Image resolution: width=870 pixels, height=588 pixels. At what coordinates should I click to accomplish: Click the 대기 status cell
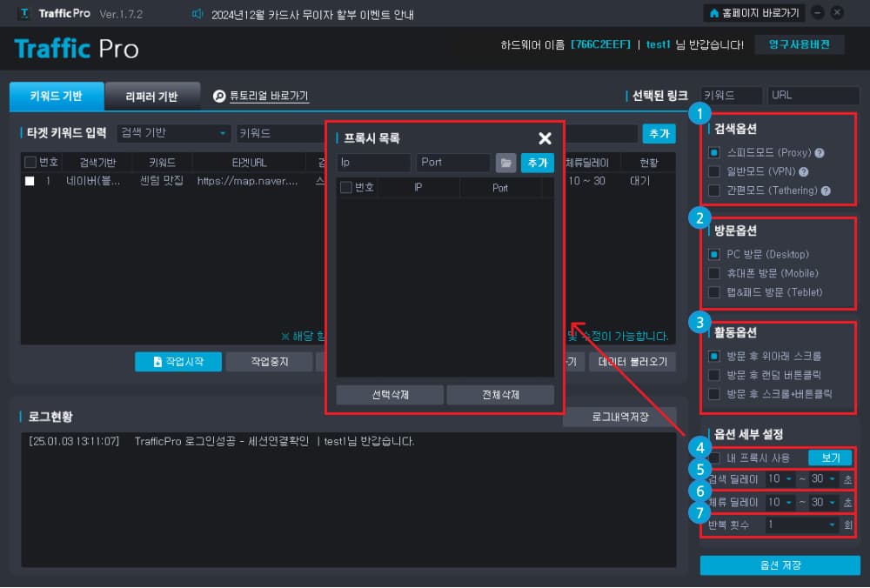[639, 181]
